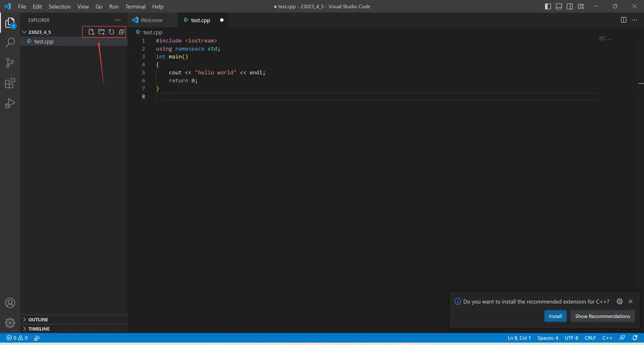Open the File menu
The image size is (644, 345).
click(x=22, y=6)
